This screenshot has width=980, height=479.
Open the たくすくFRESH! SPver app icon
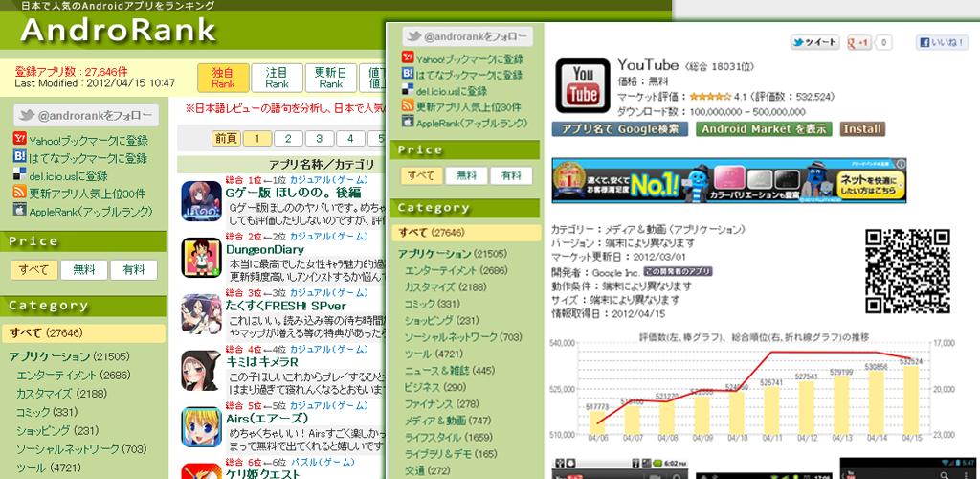click(x=201, y=314)
